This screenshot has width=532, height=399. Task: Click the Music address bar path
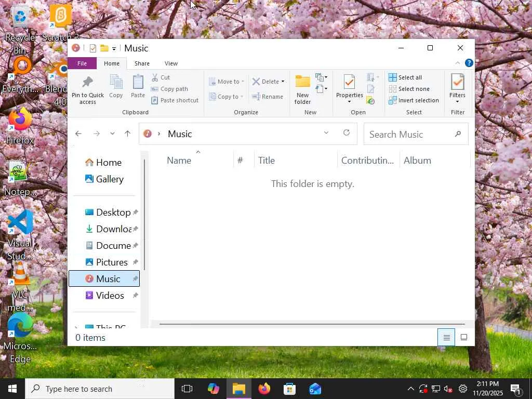tap(180, 134)
